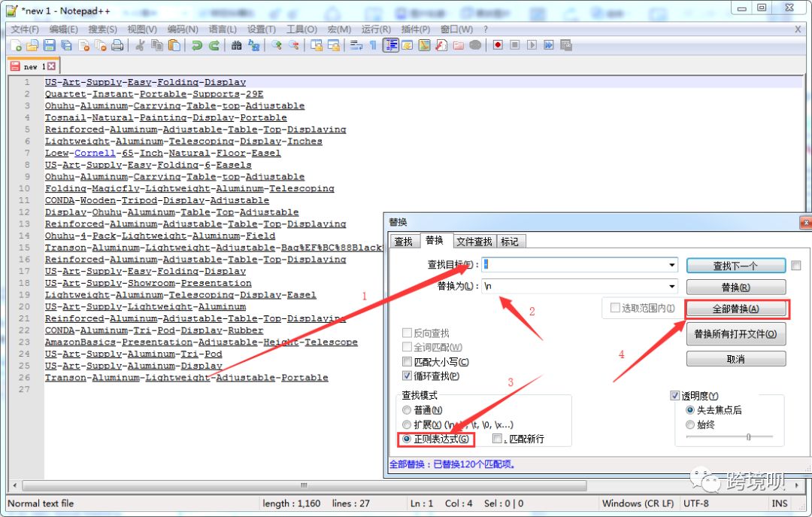Click 替换所有打开文件(O) button
This screenshot has height=517, width=812.
735,334
